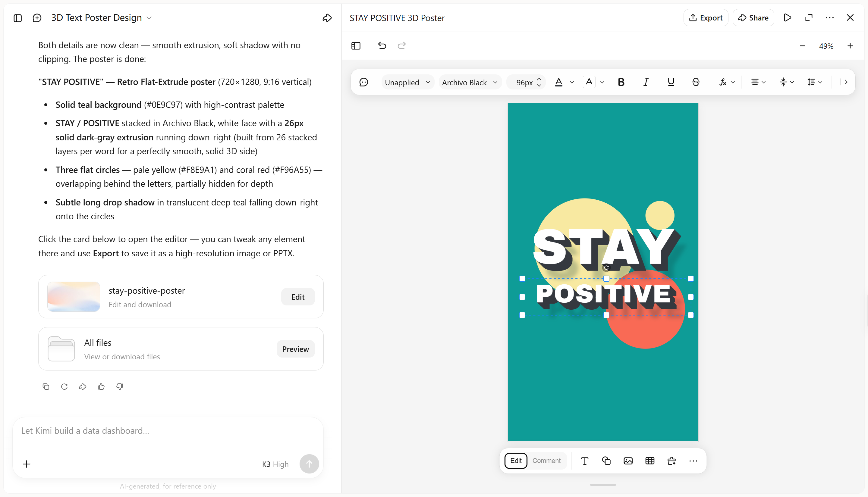Undo the last edit
Screen dimensions: 868x497
click(x=382, y=45)
